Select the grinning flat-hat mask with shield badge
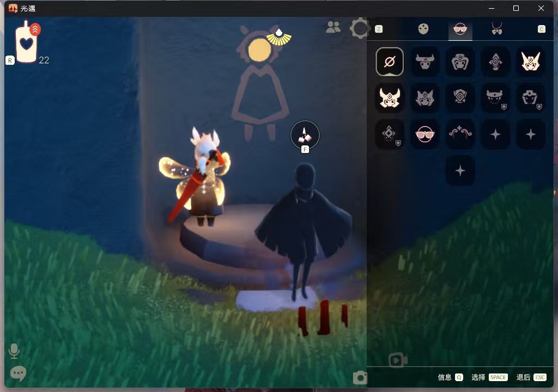This screenshot has width=558, height=392. point(495,98)
